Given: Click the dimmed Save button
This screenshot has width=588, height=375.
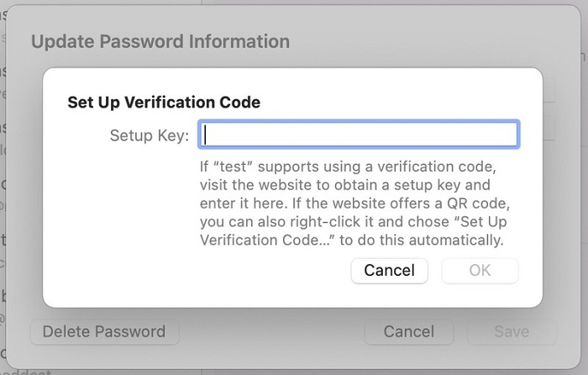Looking at the screenshot, I should point(511,331).
